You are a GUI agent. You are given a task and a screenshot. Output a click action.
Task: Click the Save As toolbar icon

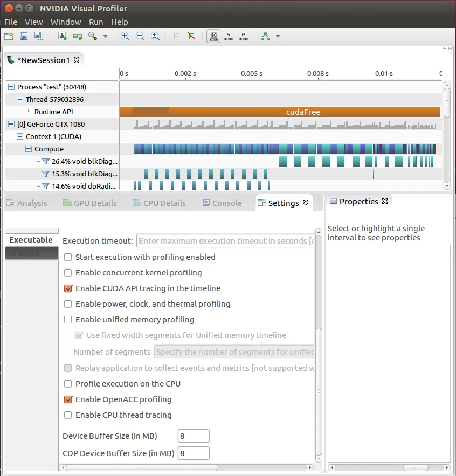click(38, 37)
